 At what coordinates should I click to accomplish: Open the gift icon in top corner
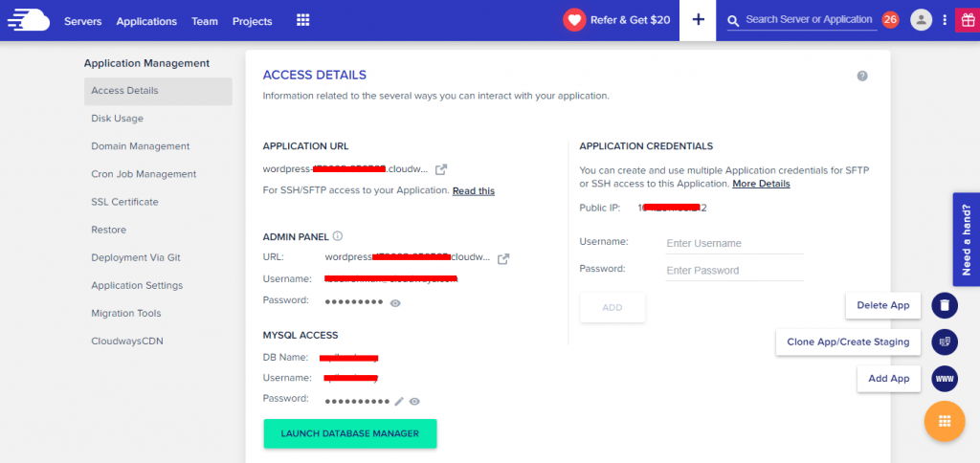coord(967,20)
